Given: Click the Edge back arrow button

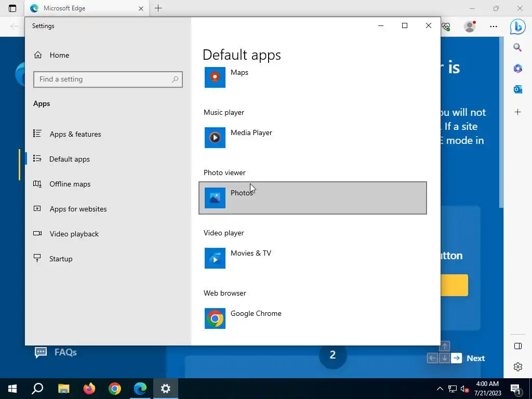Looking at the screenshot, I should pyautogui.click(x=14, y=26).
